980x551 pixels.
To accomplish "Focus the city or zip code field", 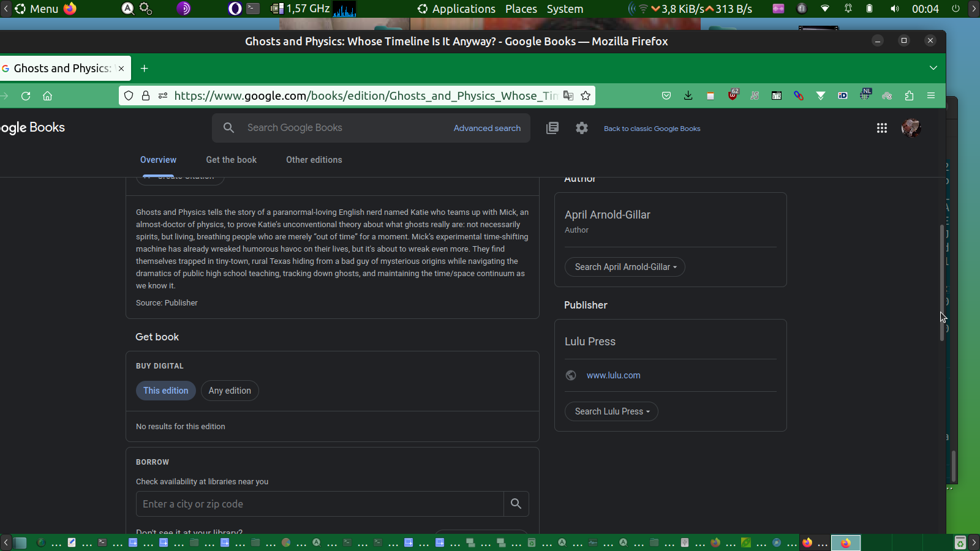I will tap(320, 504).
